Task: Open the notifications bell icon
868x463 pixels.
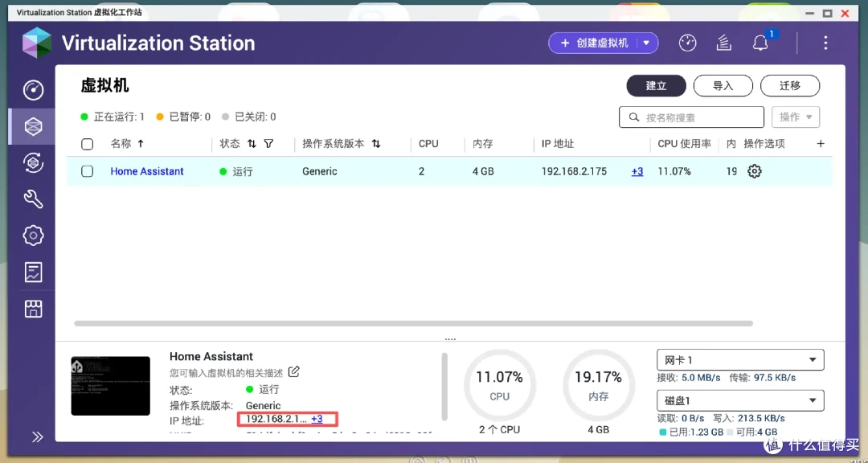Action: (x=760, y=43)
